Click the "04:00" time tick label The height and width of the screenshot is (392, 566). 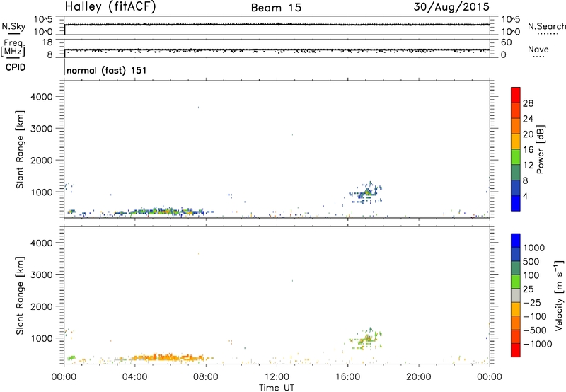[x=134, y=377]
